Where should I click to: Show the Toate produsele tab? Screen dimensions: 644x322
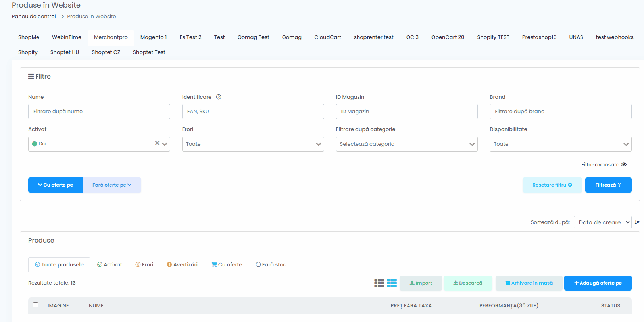click(60, 264)
